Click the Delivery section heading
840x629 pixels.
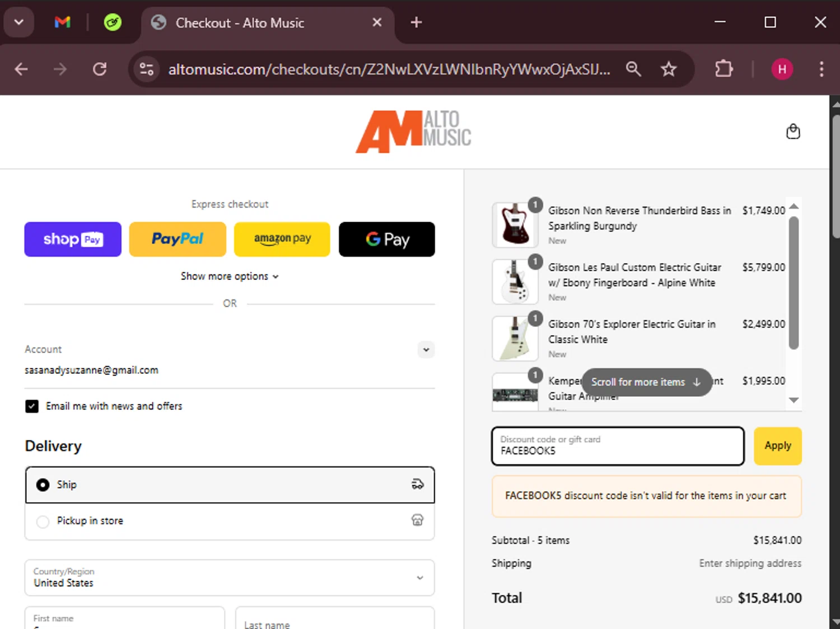53,447
